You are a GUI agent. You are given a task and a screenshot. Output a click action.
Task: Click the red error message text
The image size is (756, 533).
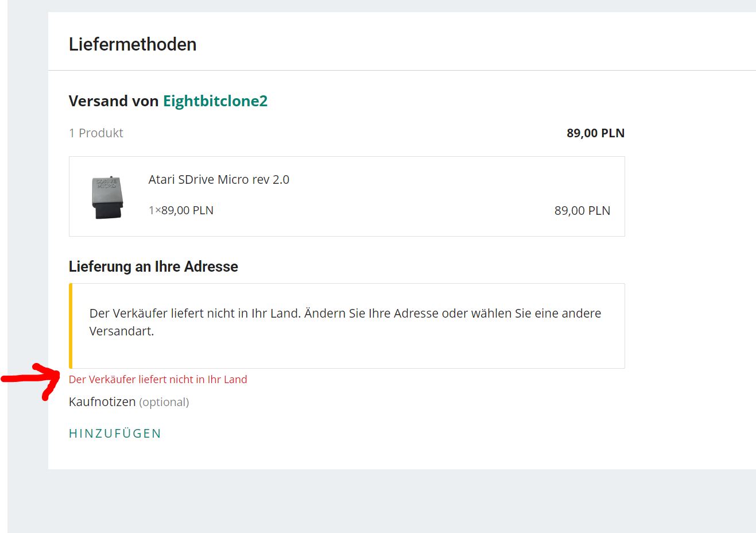click(x=158, y=380)
